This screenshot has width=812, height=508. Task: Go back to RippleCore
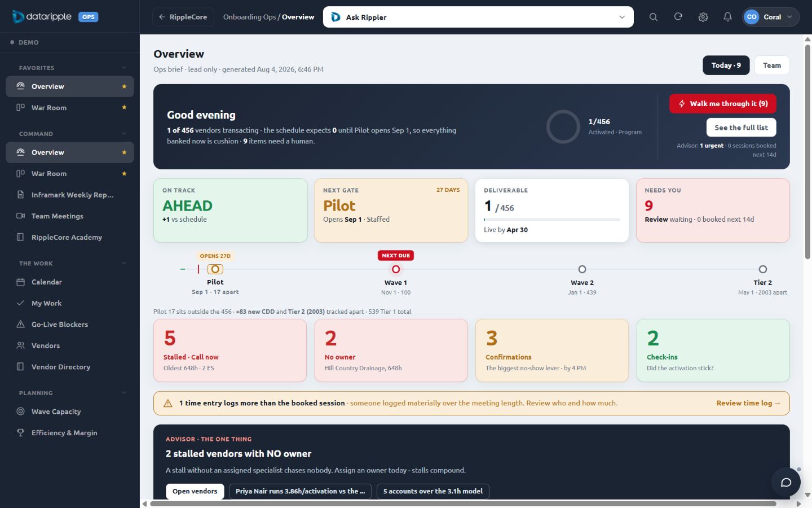183,17
